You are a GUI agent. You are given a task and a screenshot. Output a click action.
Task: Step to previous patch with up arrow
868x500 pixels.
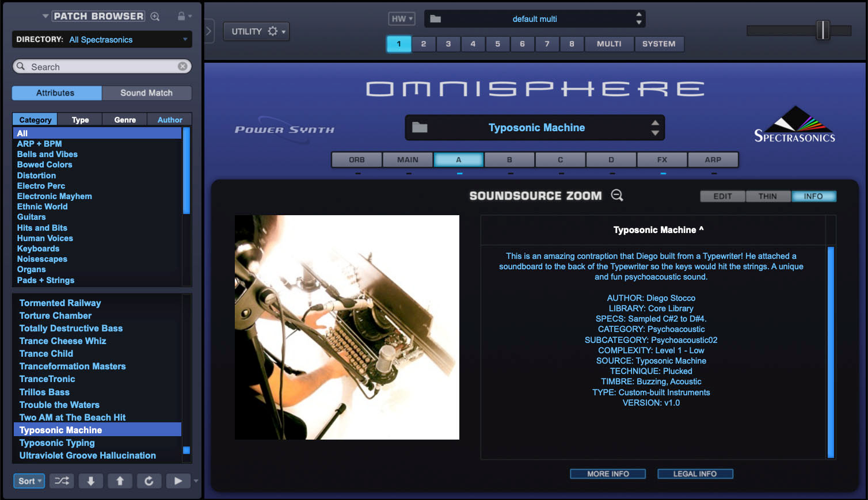pyautogui.click(x=120, y=481)
